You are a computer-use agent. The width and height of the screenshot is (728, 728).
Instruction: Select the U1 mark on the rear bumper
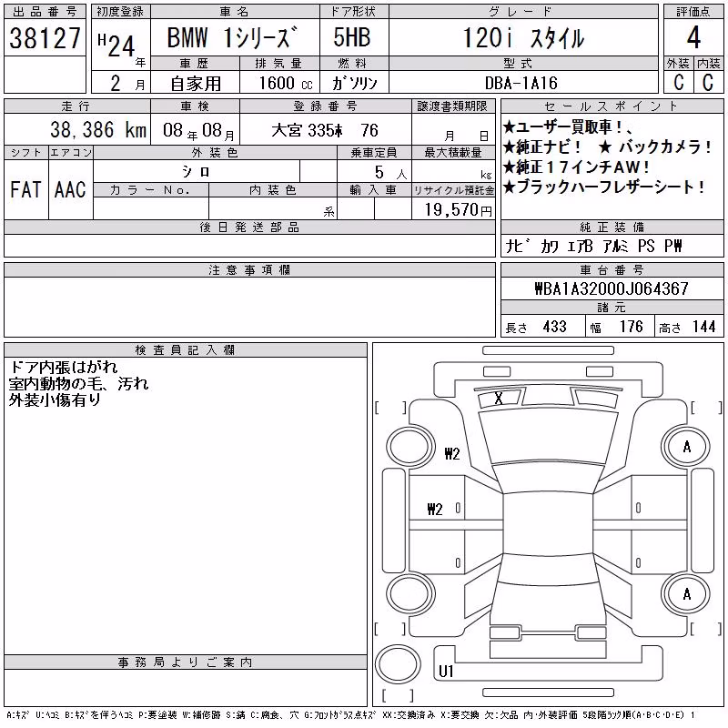[x=446, y=672]
